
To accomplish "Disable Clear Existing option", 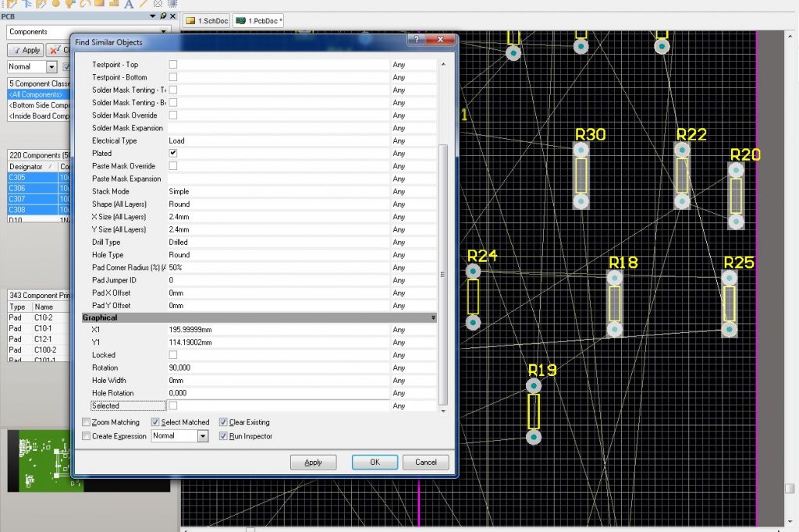I will (x=223, y=422).
